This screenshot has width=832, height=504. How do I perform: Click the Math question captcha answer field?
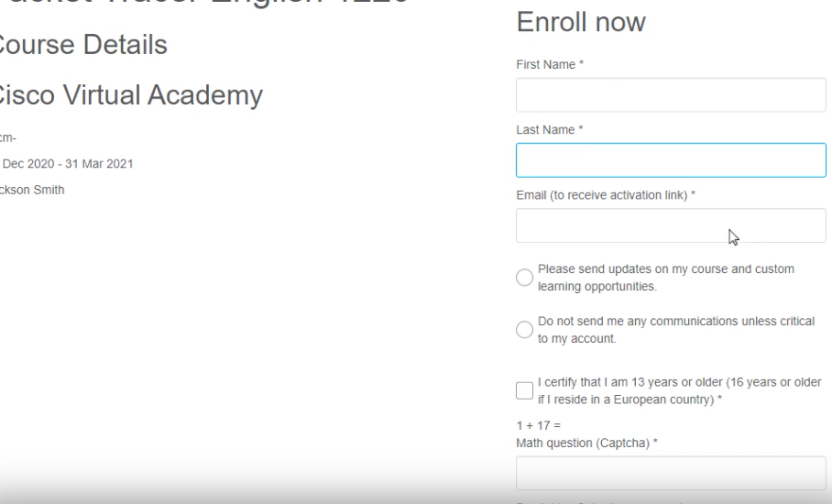click(x=671, y=474)
